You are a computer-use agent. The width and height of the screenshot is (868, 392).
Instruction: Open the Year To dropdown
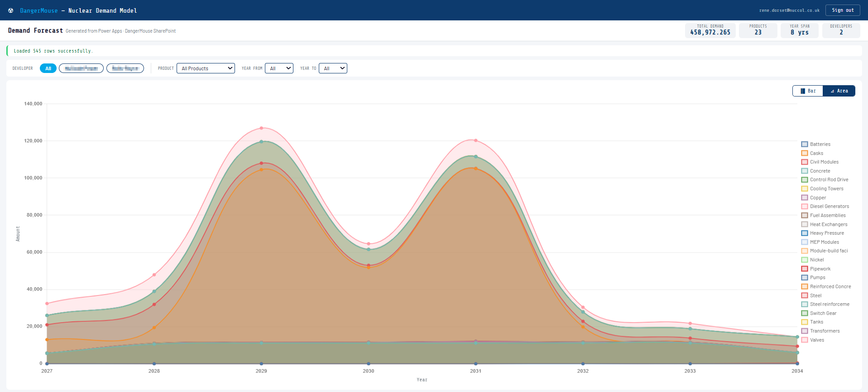pos(333,68)
